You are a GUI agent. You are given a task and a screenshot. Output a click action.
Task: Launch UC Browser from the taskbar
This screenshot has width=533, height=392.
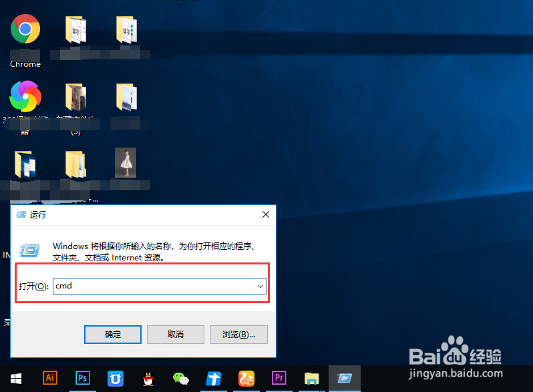pyautogui.click(x=246, y=379)
